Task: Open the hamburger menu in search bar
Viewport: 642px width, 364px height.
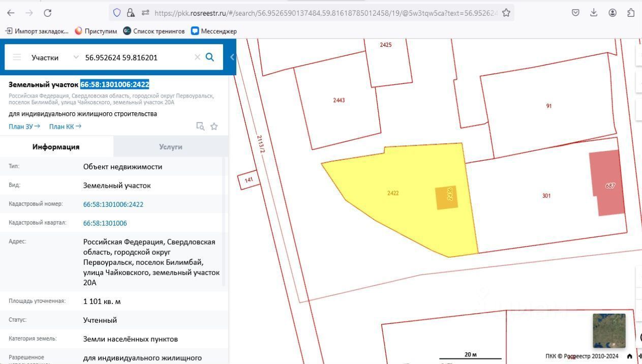Action: (17, 57)
